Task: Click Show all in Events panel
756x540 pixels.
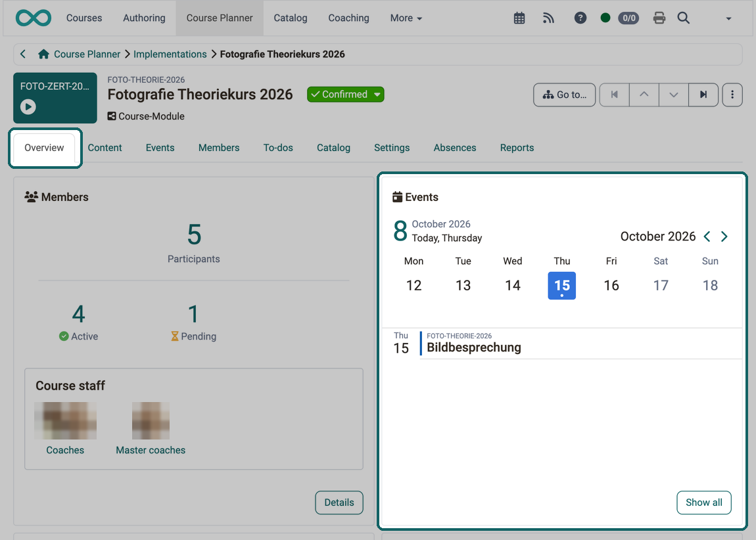Action: tap(704, 503)
